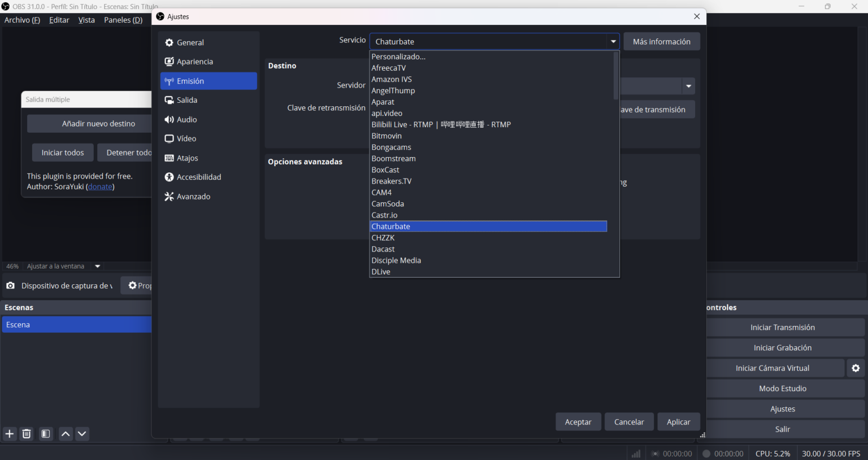Click the Aplicar button
Image resolution: width=868 pixels, height=460 pixels.
(x=678, y=422)
